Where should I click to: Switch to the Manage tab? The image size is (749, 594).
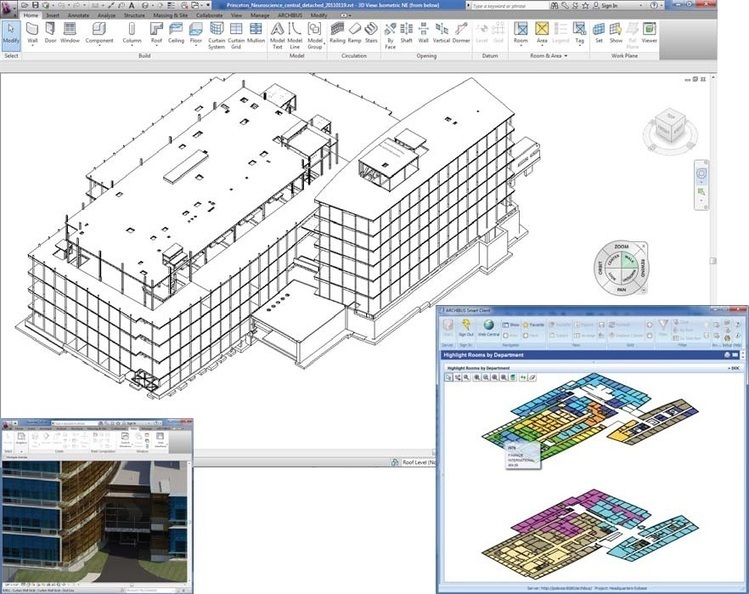pyautogui.click(x=260, y=15)
